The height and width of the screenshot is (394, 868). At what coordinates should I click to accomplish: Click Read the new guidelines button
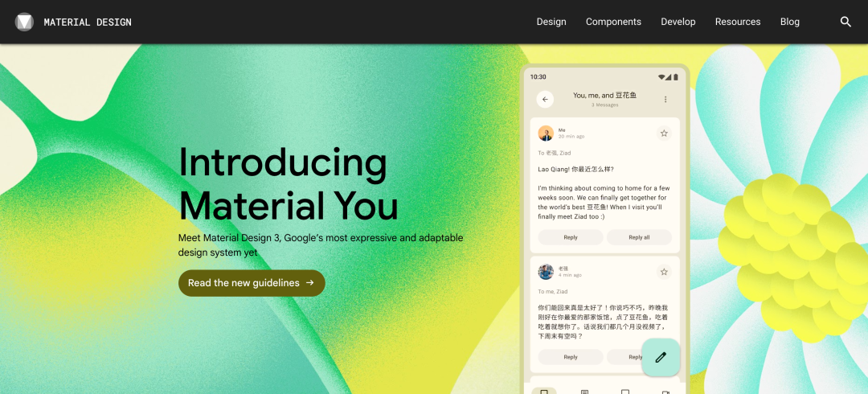(252, 282)
